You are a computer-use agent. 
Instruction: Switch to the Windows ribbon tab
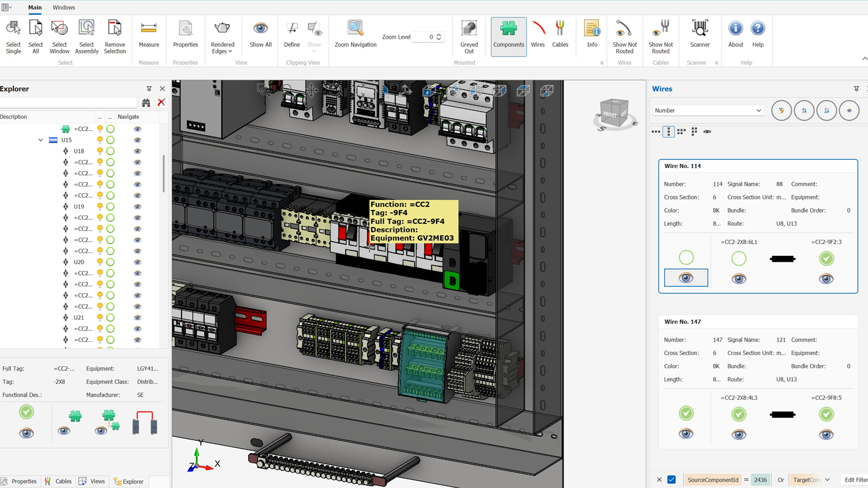coord(63,8)
